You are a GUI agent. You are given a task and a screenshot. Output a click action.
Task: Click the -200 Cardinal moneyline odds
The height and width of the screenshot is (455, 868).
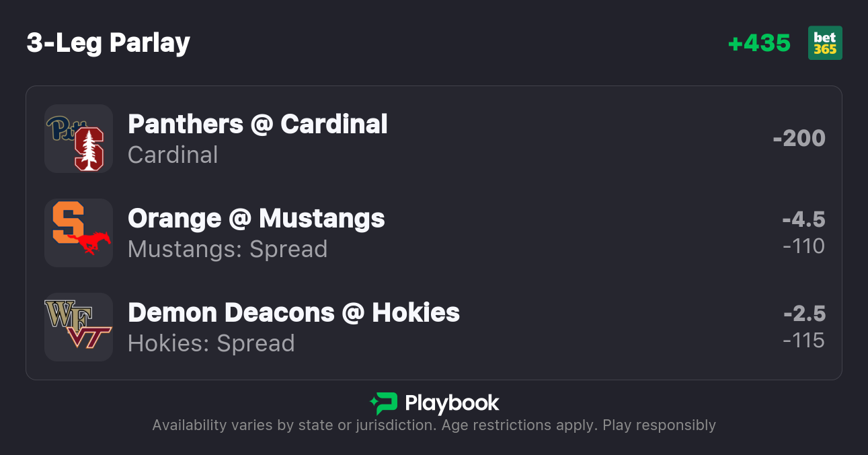[x=799, y=138]
